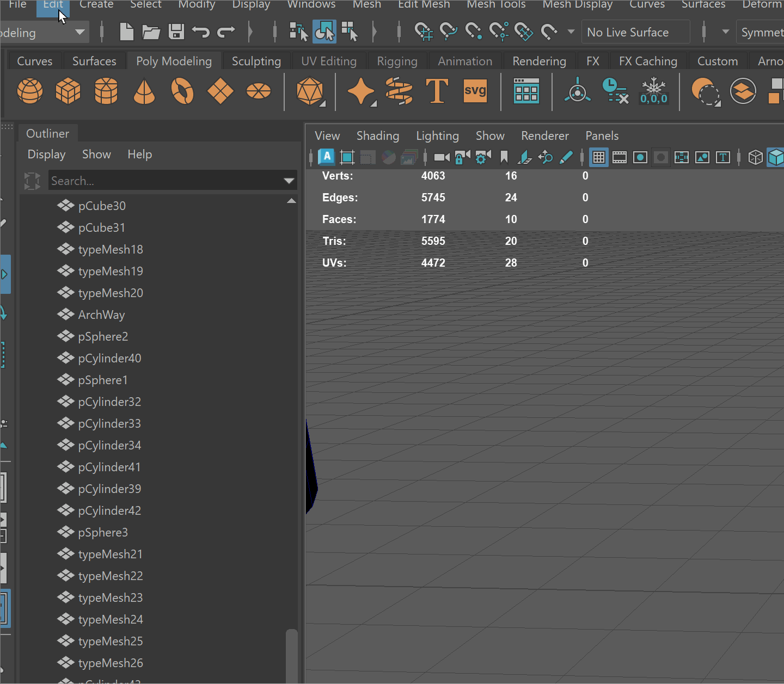Screen dimensions: 784x684
Task: Toggle the film gate display
Action: coord(620,158)
